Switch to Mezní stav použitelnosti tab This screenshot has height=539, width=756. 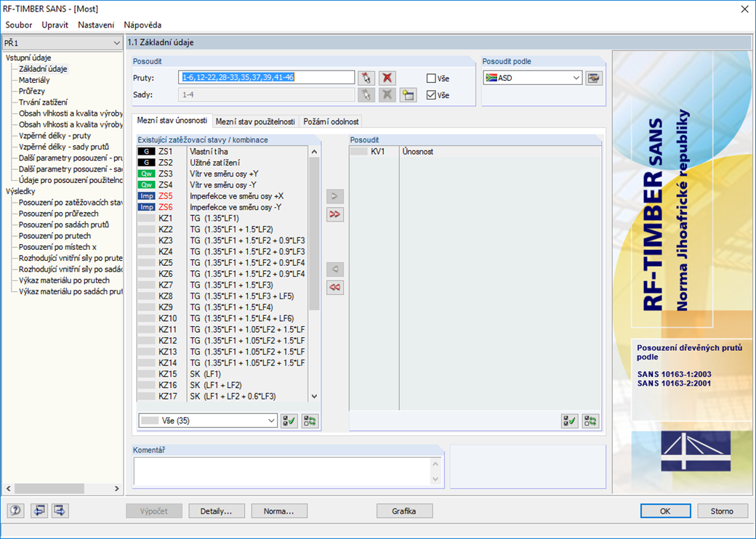255,122
